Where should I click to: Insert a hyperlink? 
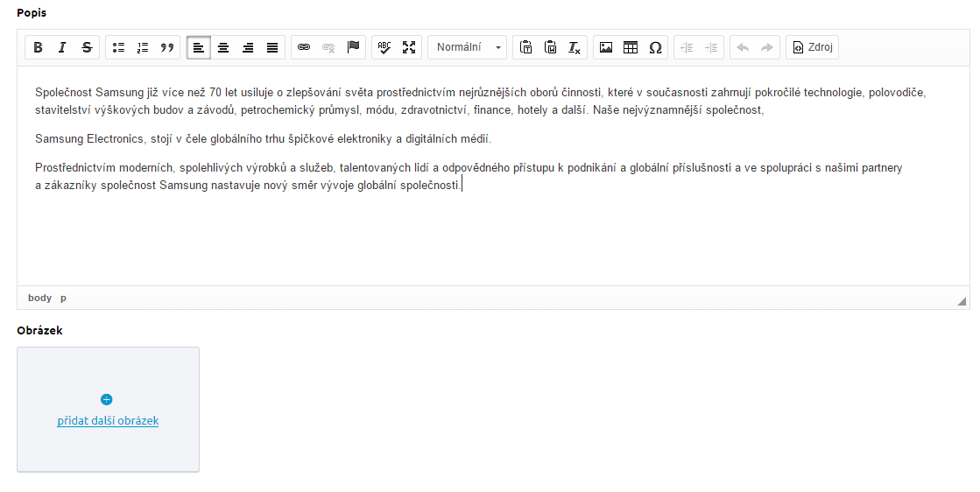click(304, 47)
